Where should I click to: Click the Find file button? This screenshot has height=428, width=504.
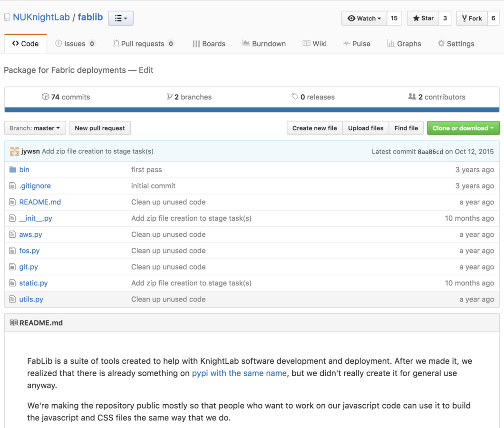tap(406, 128)
